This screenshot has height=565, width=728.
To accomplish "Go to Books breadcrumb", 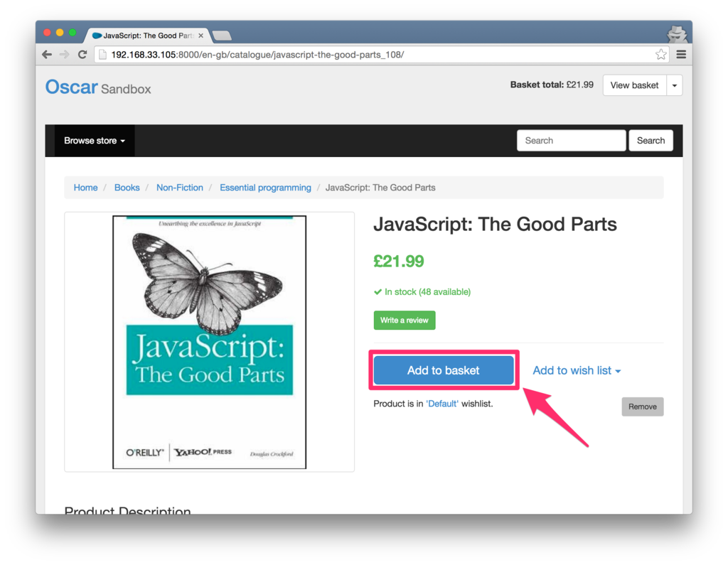I will 127,188.
